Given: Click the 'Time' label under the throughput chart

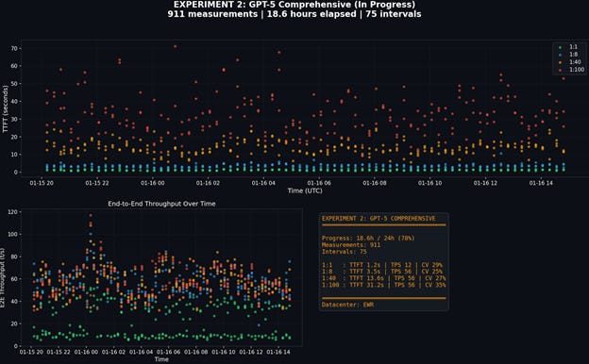Looking at the screenshot, I should click(161, 359).
